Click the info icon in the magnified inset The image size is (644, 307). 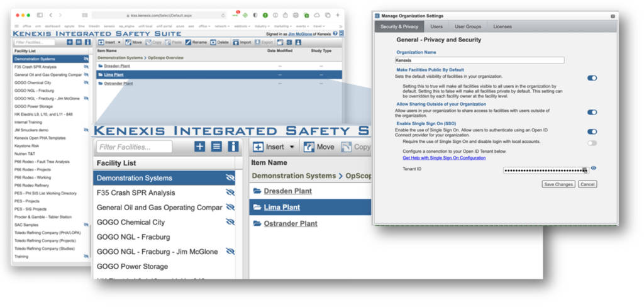click(233, 147)
